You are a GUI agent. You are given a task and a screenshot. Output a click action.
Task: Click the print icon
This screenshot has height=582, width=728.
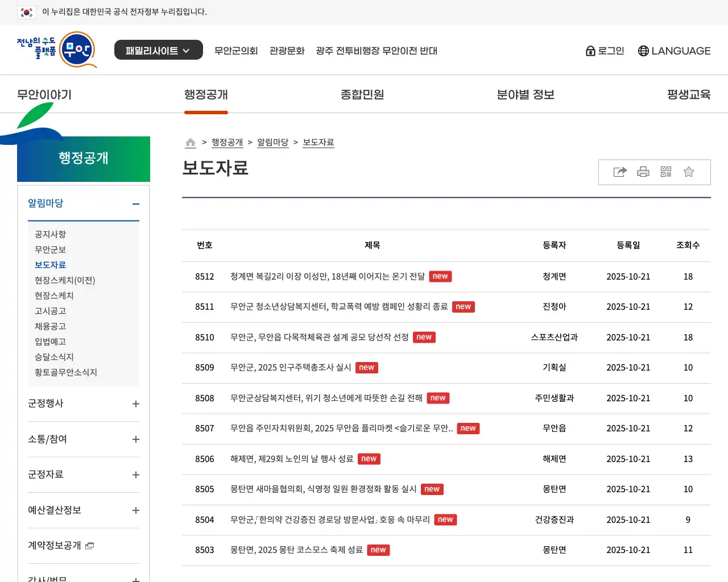tap(643, 172)
